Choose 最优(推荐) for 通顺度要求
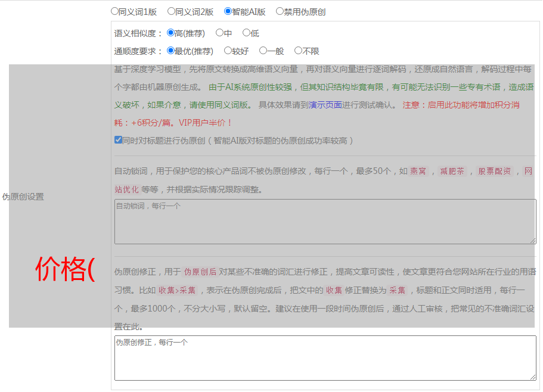This screenshot has height=392, width=543. [171, 51]
